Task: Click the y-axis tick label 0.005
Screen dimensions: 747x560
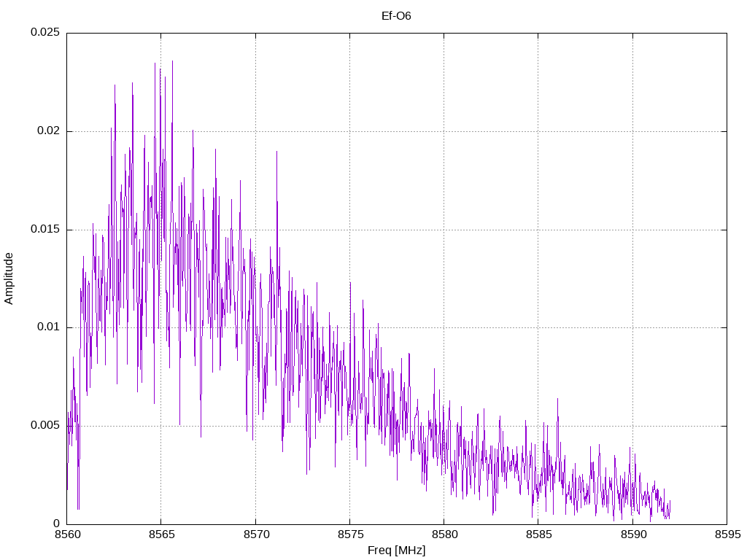Action: click(x=45, y=425)
